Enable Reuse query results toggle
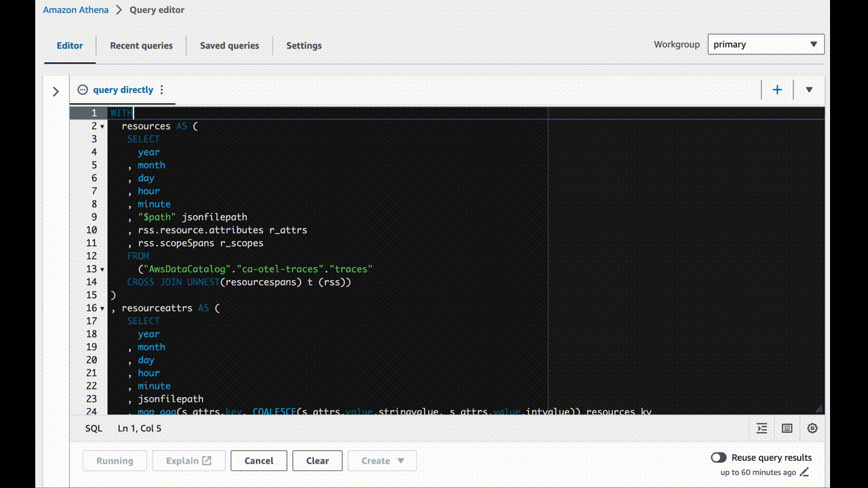Screen dimensions: 868x488 click(x=719, y=457)
